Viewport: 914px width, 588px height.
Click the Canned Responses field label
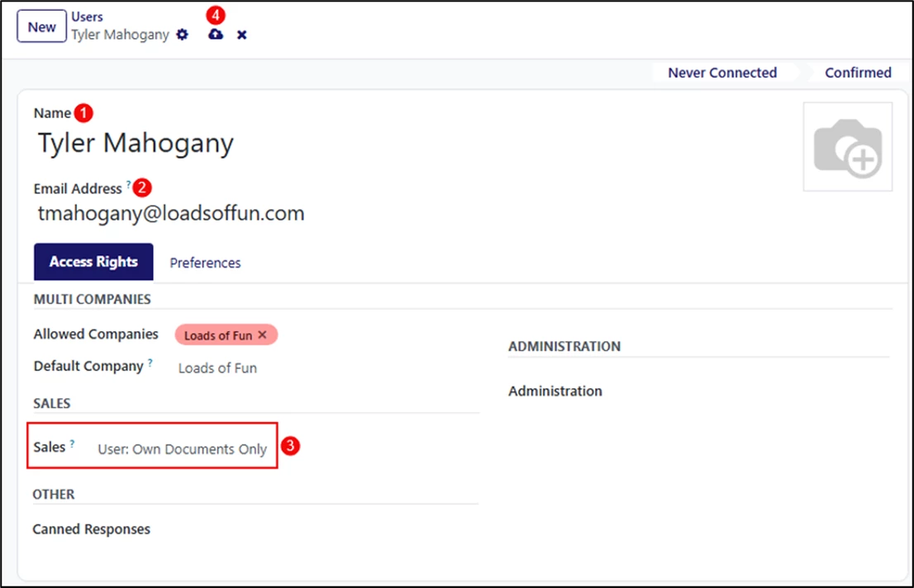pos(92,529)
